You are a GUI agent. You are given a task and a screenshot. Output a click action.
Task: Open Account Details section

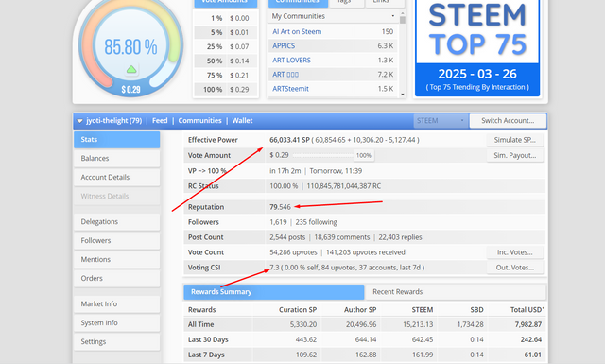(x=117, y=177)
